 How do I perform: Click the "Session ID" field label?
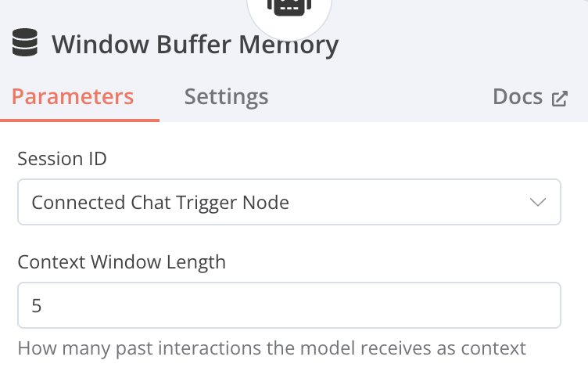point(62,159)
